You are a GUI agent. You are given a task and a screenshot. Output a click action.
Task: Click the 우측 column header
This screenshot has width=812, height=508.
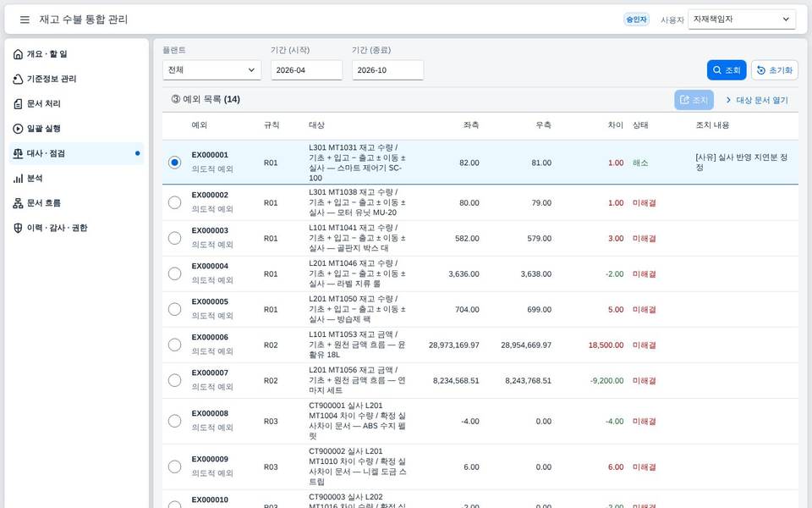click(544, 125)
